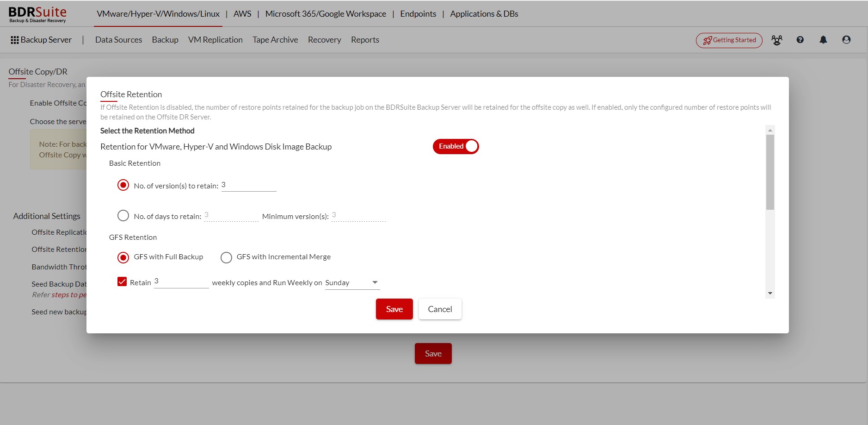Open the Backup Server app grid icon
Viewport: 868px width, 425px height.
point(15,40)
